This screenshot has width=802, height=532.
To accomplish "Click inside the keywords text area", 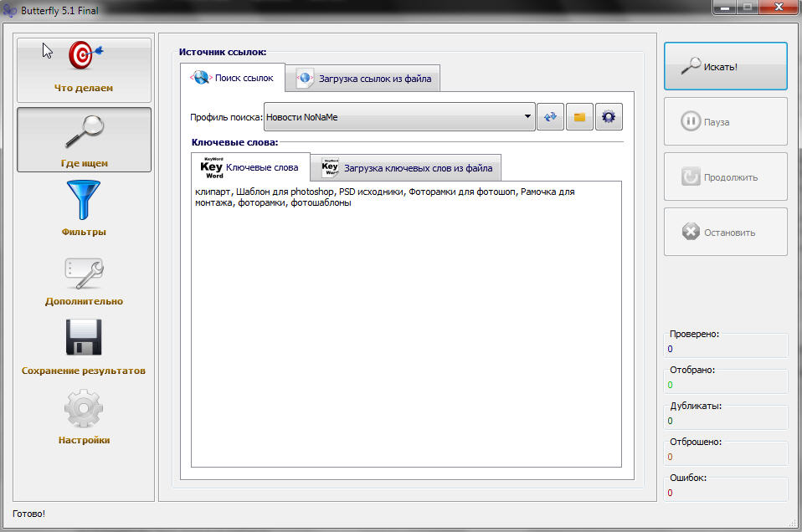I will (406, 324).
